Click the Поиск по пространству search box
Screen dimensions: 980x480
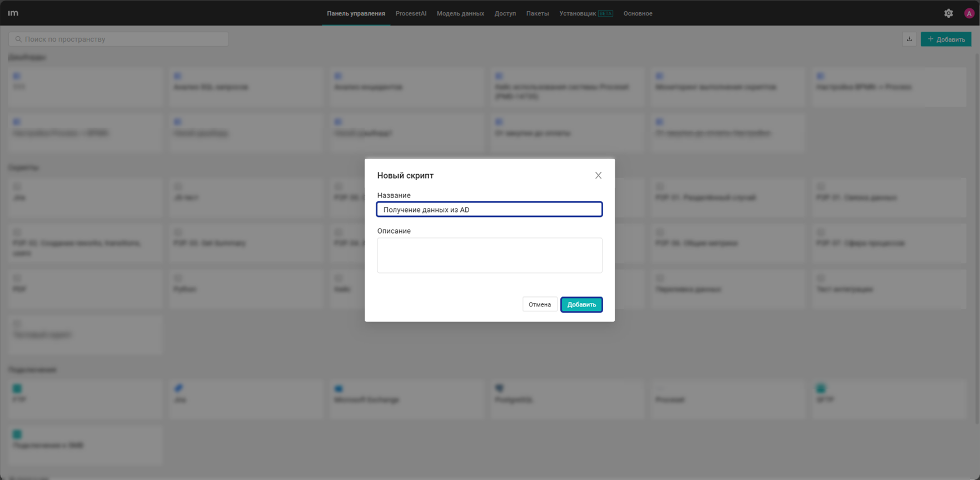click(118, 39)
